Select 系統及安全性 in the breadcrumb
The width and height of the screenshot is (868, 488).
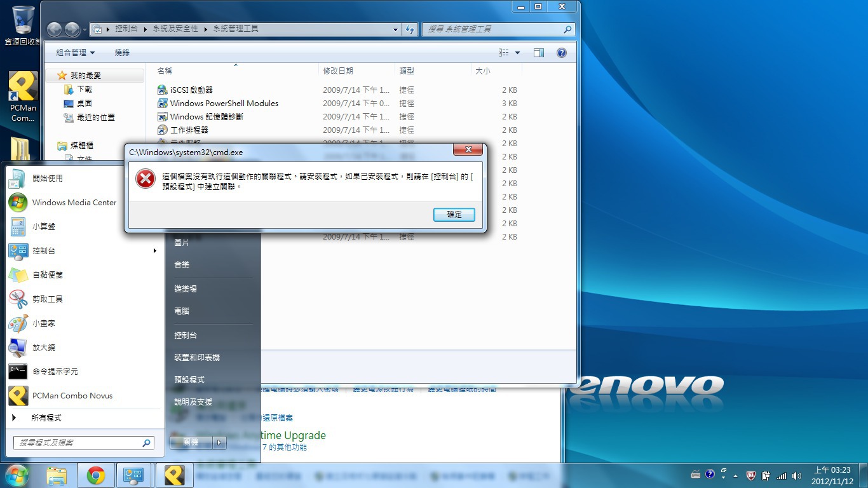pos(175,29)
